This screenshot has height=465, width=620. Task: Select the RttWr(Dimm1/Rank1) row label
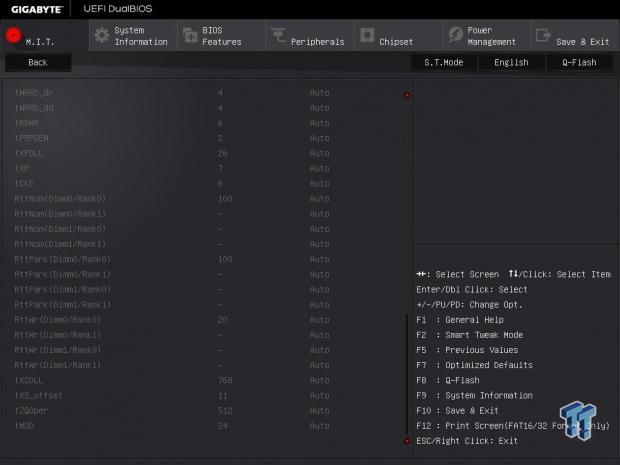pos(58,365)
